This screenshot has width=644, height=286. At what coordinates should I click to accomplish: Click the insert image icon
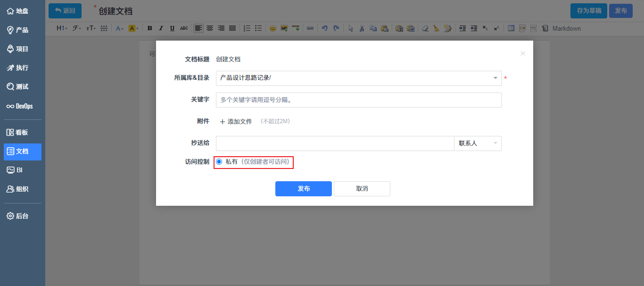pos(285,28)
